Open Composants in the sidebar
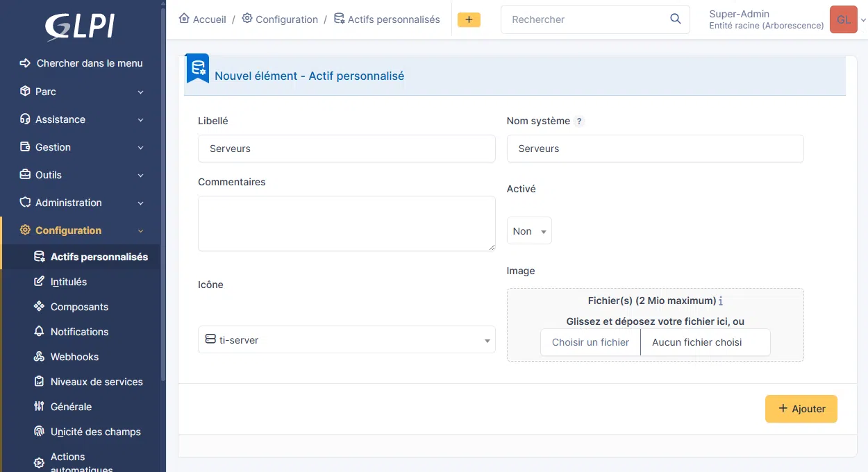The image size is (868, 472). tap(79, 307)
